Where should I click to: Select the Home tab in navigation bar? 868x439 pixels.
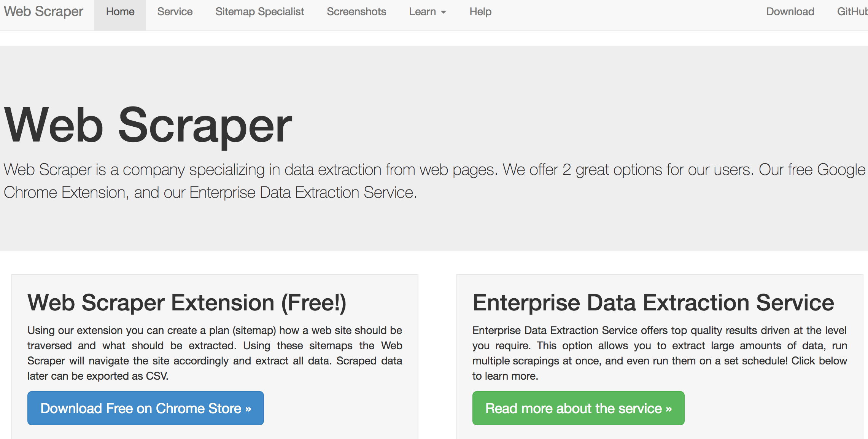pyautogui.click(x=120, y=15)
